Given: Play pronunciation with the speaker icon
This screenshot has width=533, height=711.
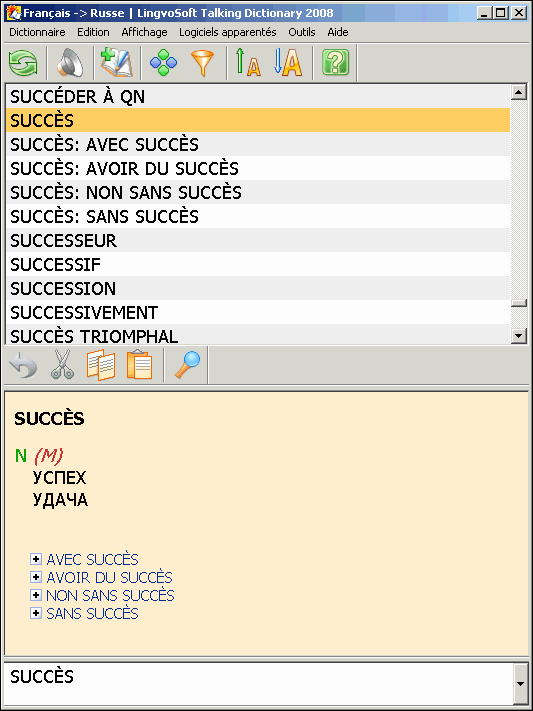Looking at the screenshot, I should tap(70, 63).
